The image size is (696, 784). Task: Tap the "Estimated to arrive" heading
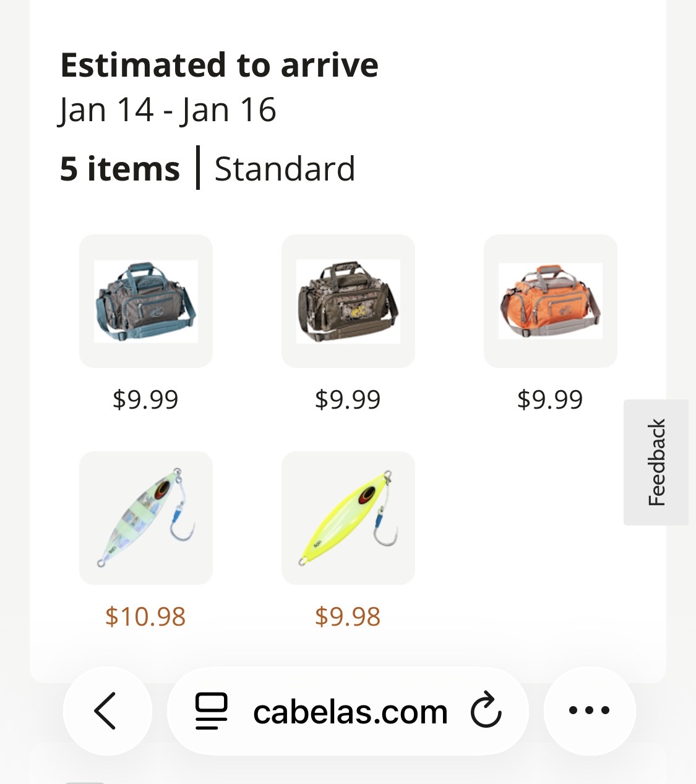point(219,65)
